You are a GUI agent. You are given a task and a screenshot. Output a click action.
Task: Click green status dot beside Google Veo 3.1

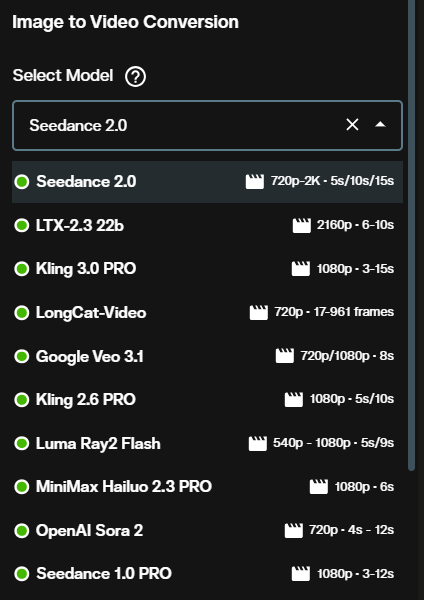pyautogui.click(x=22, y=356)
